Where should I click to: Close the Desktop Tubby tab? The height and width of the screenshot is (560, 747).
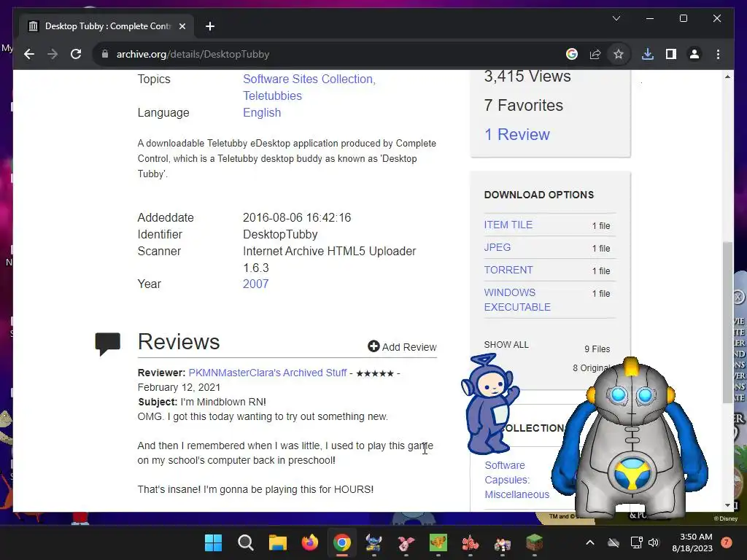(182, 26)
